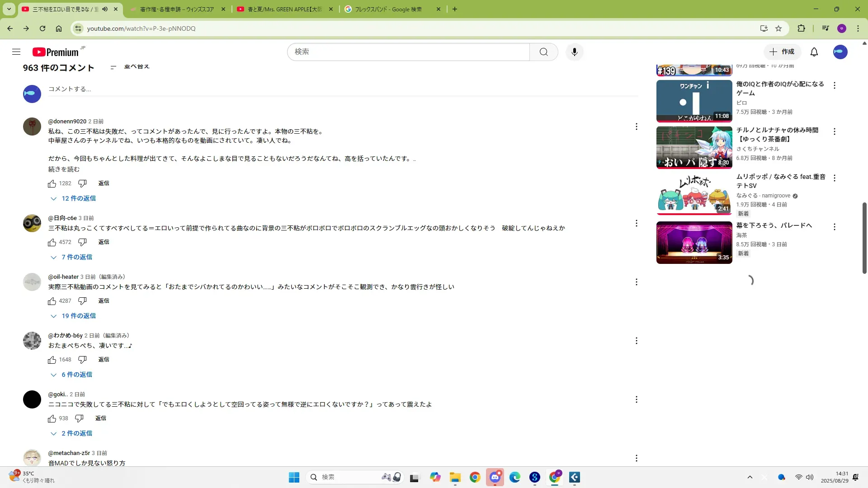Switch to the 青と夏 Mrs. GREEN APPLE tab

click(284, 9)
